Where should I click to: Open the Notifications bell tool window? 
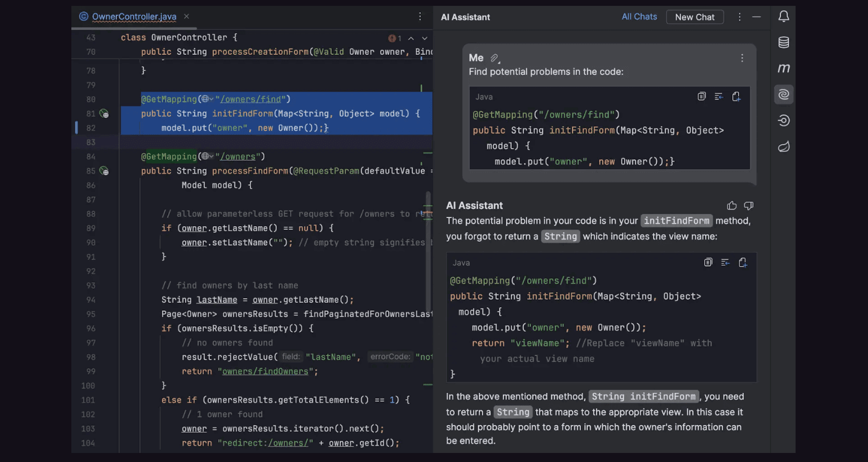tap(783, 16)
